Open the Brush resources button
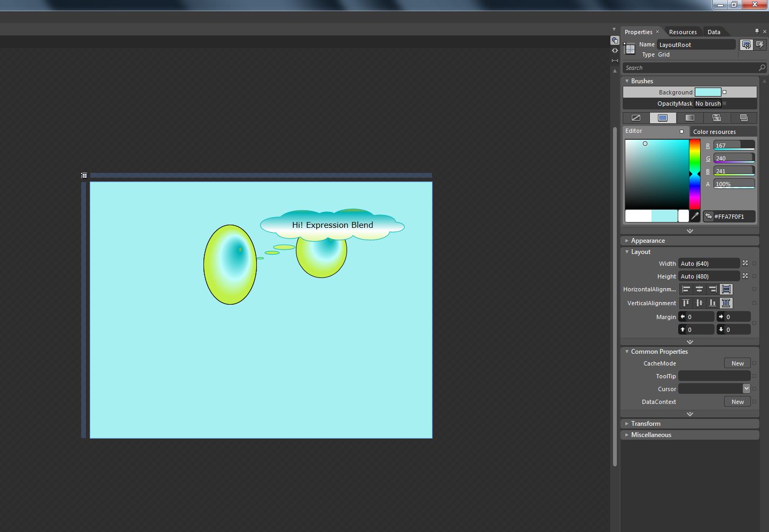769x532 pixels. coord(743,118)
